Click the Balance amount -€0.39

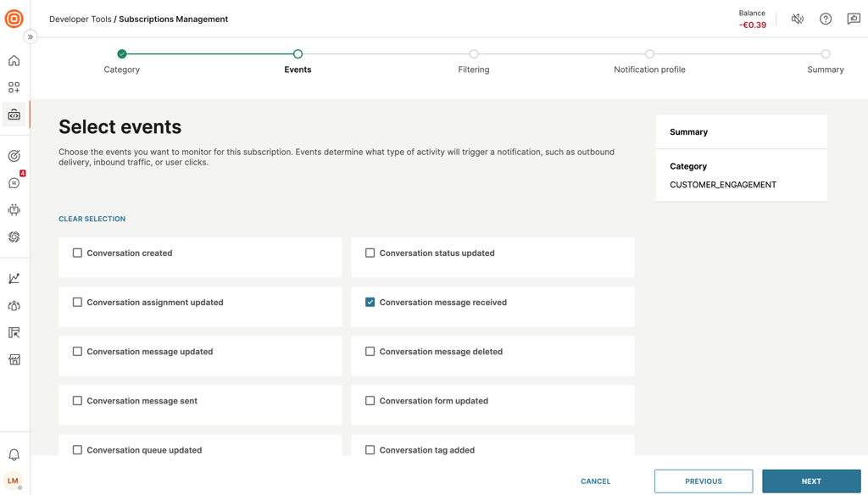[753, 25]
